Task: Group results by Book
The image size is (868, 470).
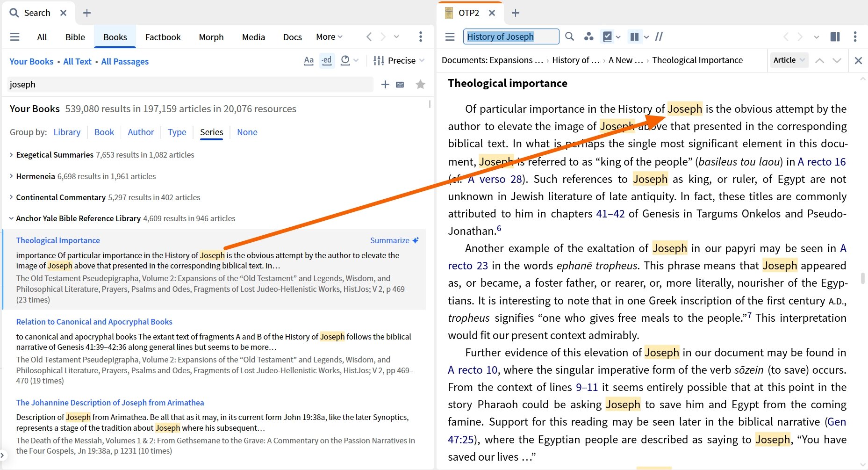Action: 104,132
